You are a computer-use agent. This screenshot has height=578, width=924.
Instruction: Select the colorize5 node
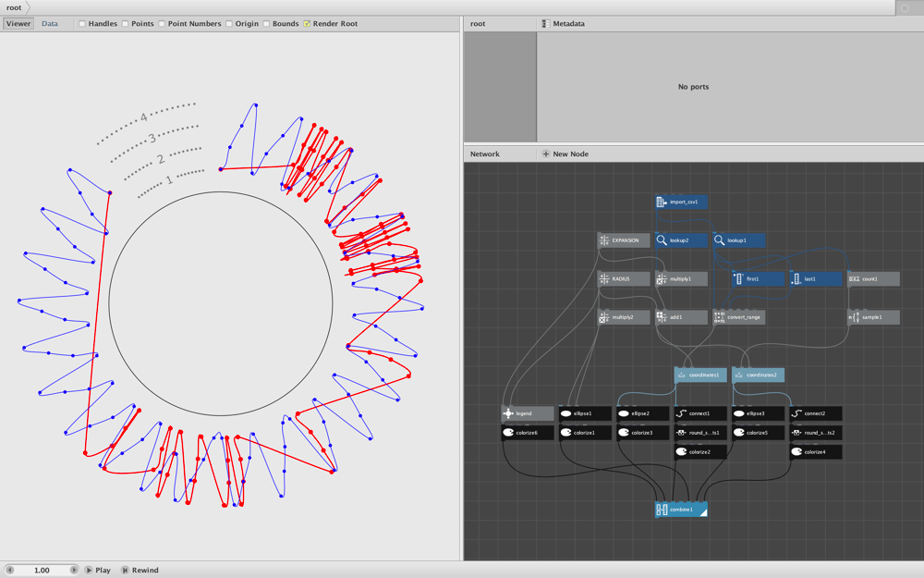coord(758,433)
